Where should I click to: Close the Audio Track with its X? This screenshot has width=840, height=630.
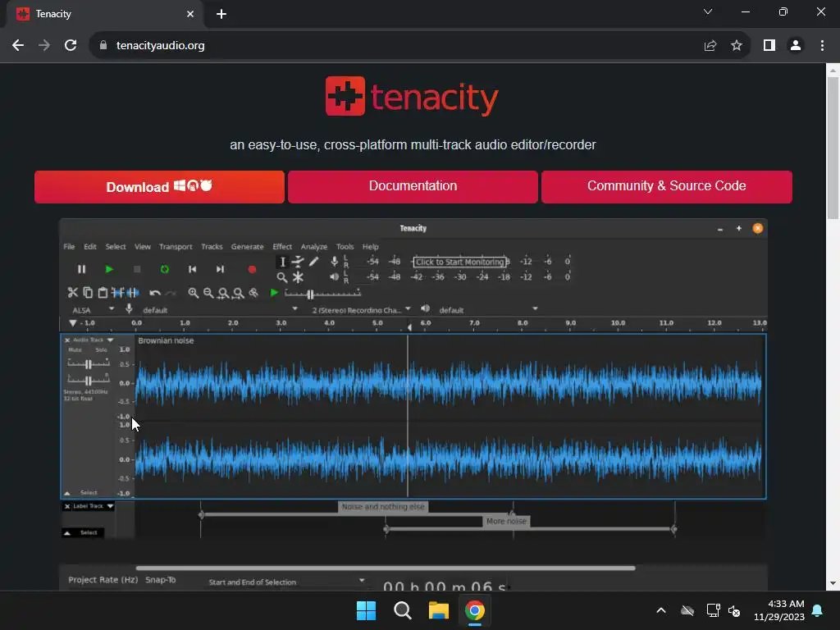[67, 340]
